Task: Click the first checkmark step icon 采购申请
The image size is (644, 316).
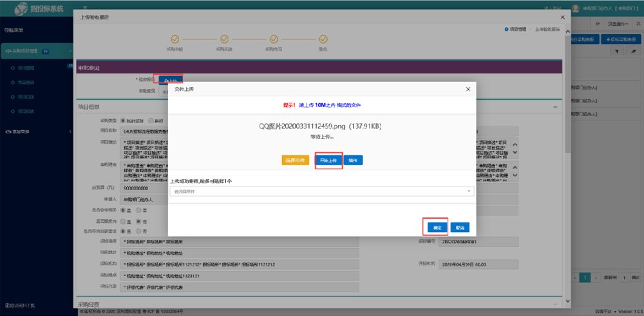Action: point(175,39)
